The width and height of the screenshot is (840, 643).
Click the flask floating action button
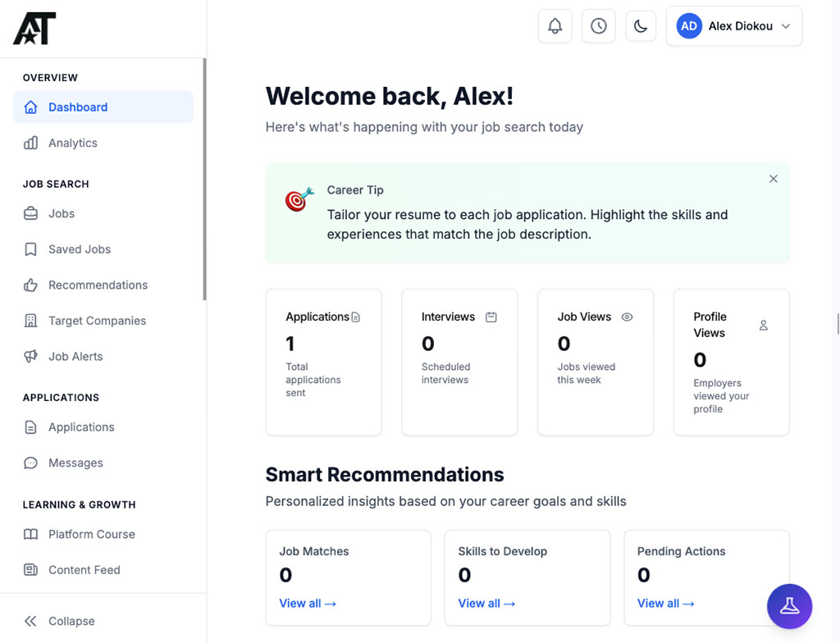789,606
